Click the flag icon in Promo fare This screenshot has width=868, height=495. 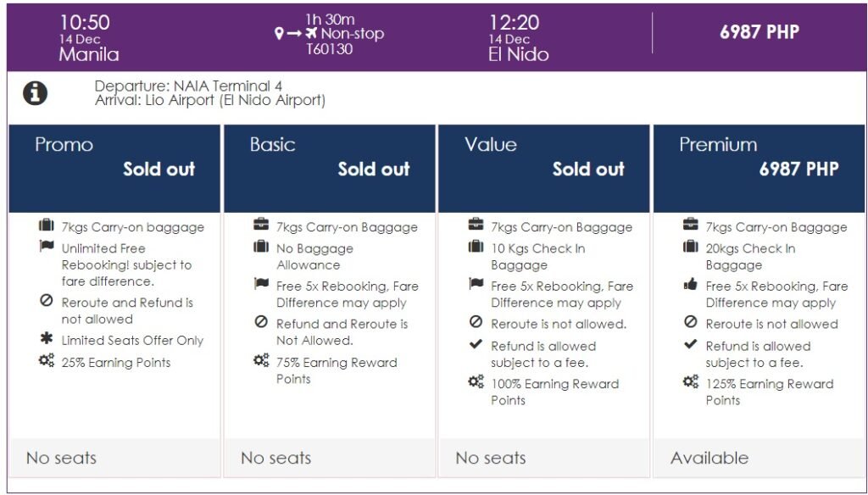tap(47, 247)
